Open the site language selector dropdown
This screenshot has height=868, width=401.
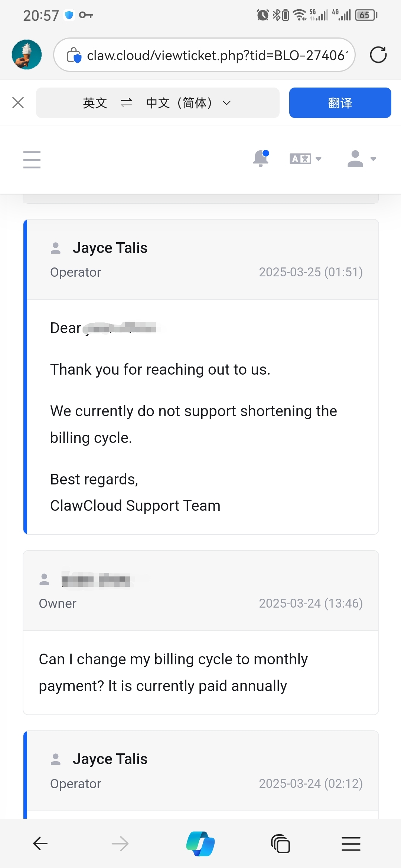click(305, 159)
